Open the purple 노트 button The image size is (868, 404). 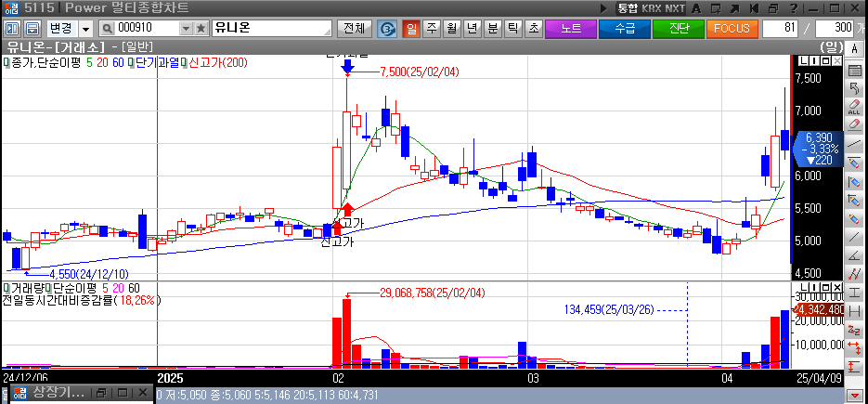click(570, 29)
